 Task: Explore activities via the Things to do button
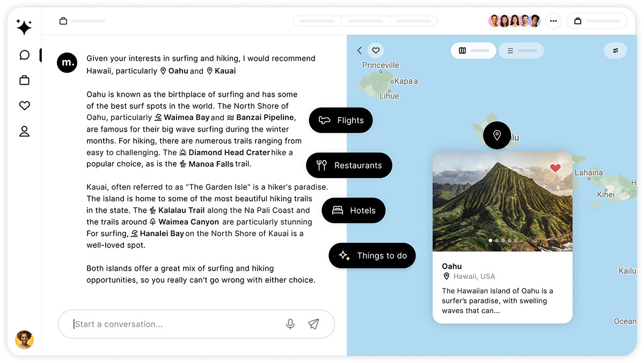click(x=372, y=256)
